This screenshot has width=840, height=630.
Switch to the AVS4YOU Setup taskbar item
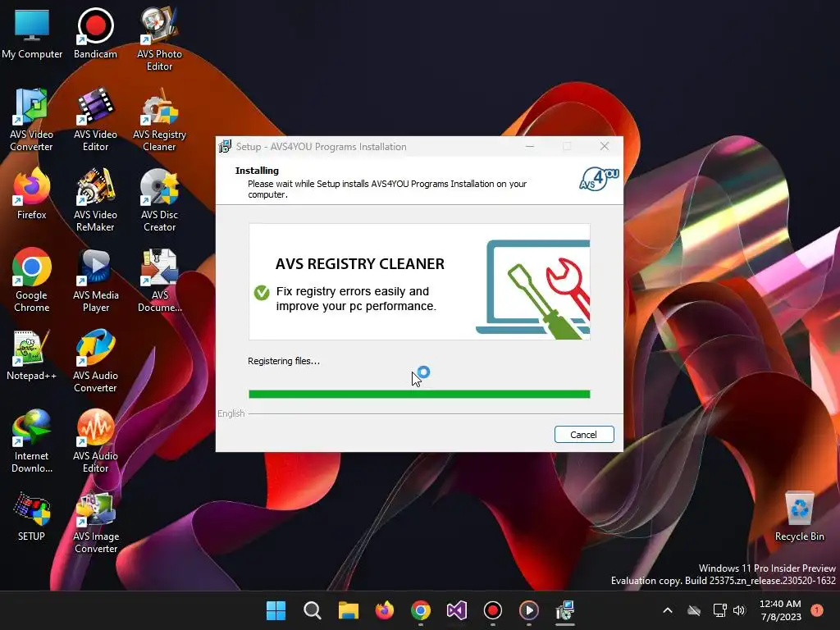coord(565,610)
